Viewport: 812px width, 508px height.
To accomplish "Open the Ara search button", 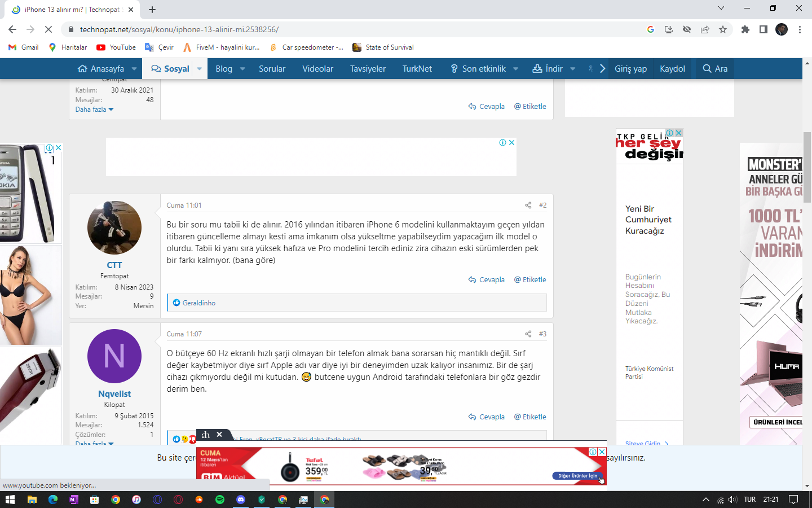I will coord(715,69).
